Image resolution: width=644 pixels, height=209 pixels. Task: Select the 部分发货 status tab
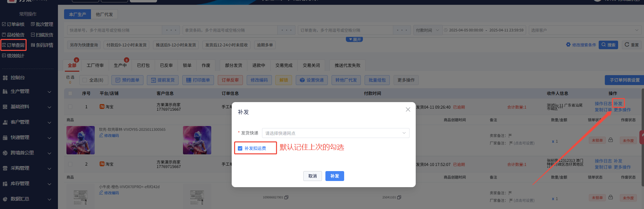coord(233,65)
